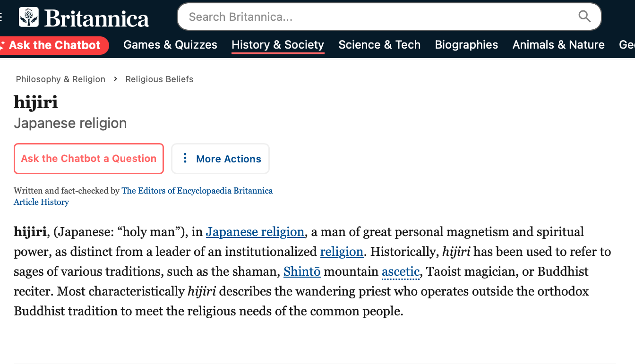The width and height of the screenshot is (635, 364).
Task: Select the History & Society tab
Action: tap(278, 45)
